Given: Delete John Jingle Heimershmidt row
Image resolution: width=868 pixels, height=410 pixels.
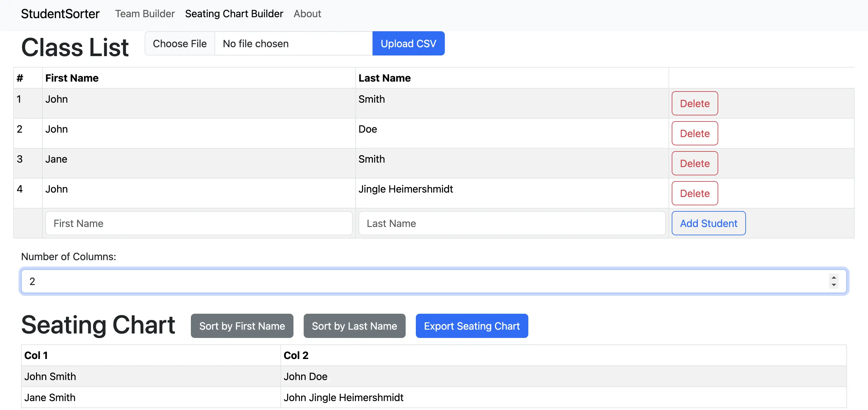Looking at the screenshot, I should tap(694, 194).
